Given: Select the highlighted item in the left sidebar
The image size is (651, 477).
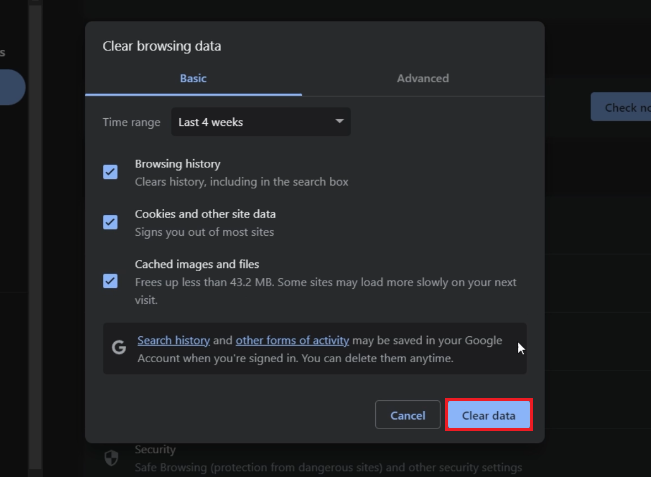Looking at the screenshot, I should coord(10,87).
